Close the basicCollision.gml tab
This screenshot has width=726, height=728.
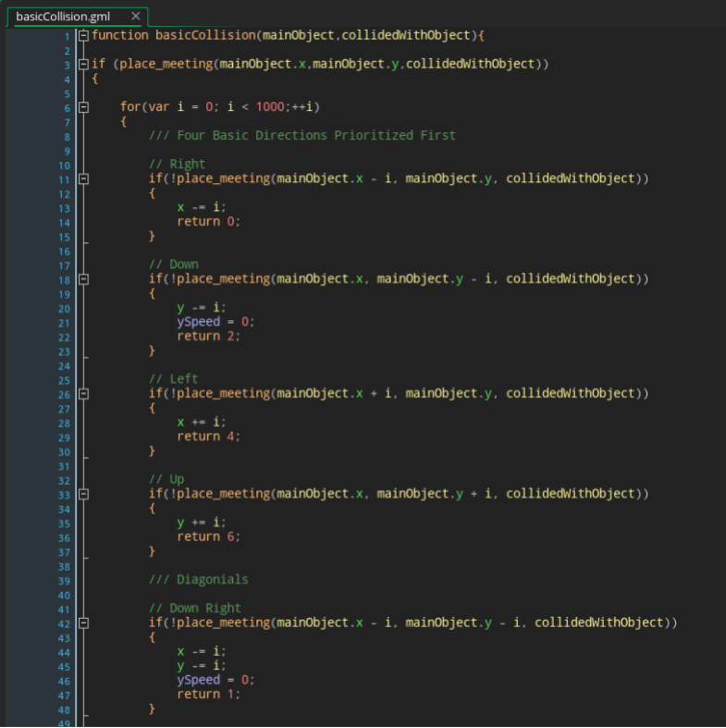[x=136, y=17]
